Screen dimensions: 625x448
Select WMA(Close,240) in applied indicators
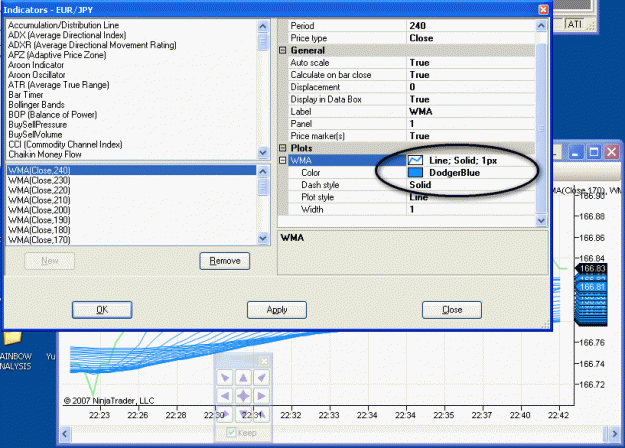click(132, 170)
